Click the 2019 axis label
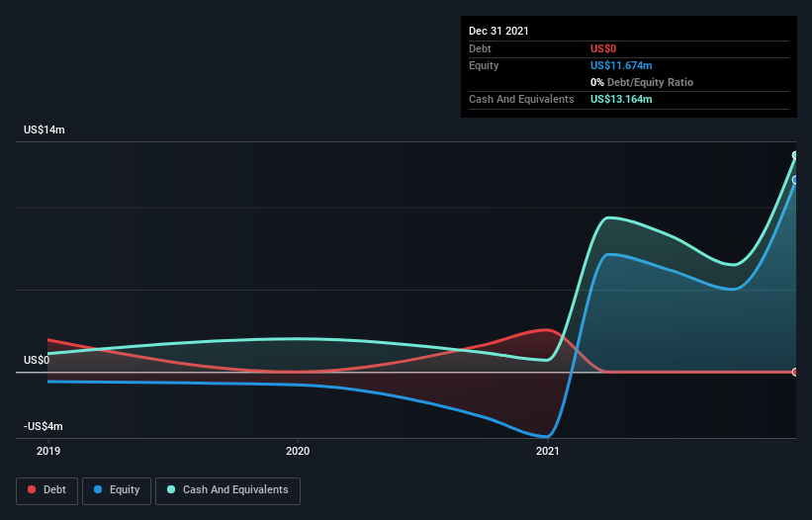The image size is (812, 520). 48,451
